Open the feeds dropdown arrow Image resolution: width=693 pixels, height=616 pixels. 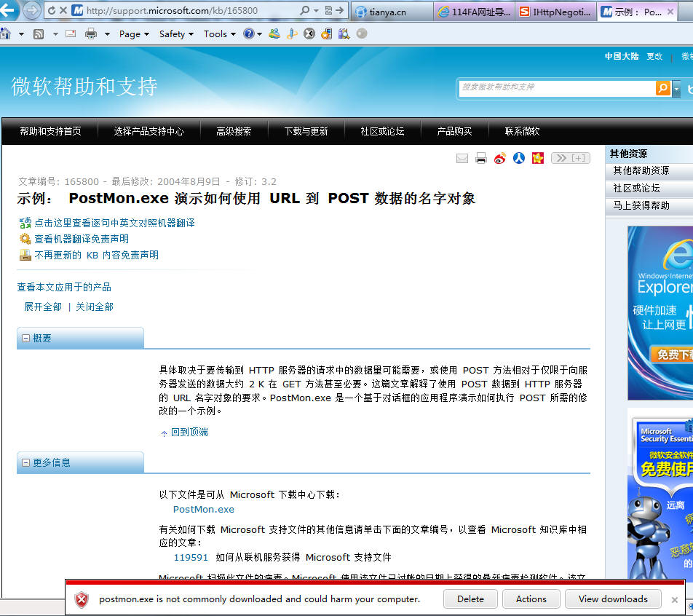tap(55, 34)
